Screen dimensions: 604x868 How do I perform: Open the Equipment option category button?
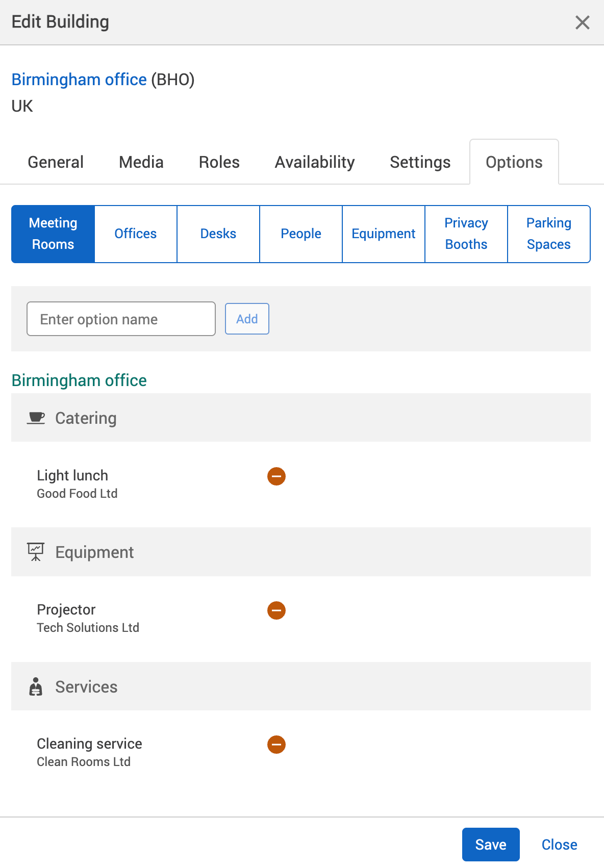384,234
